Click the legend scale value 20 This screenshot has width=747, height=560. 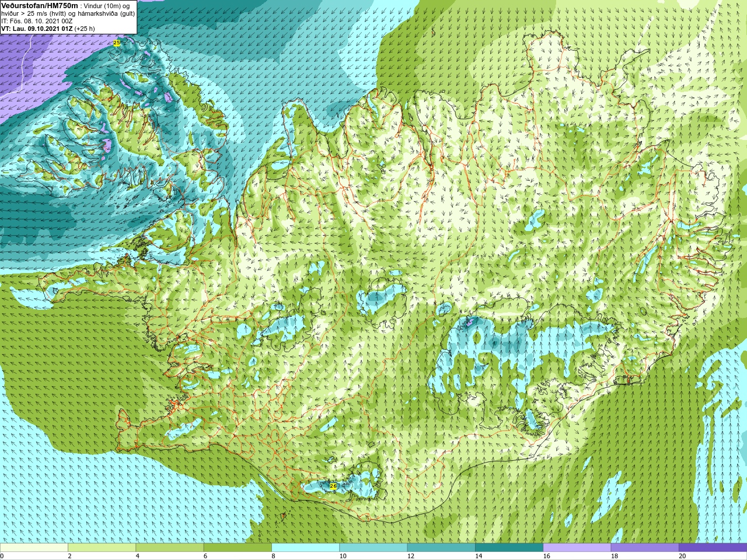(682, 556)
